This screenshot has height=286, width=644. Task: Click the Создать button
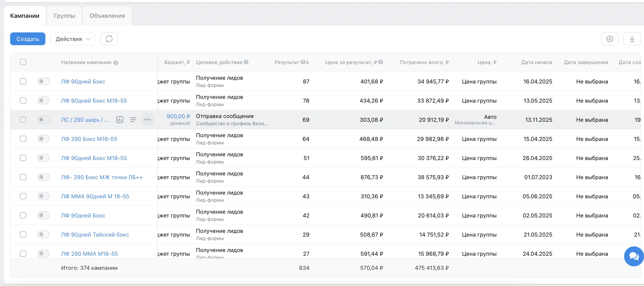point(28,39)
